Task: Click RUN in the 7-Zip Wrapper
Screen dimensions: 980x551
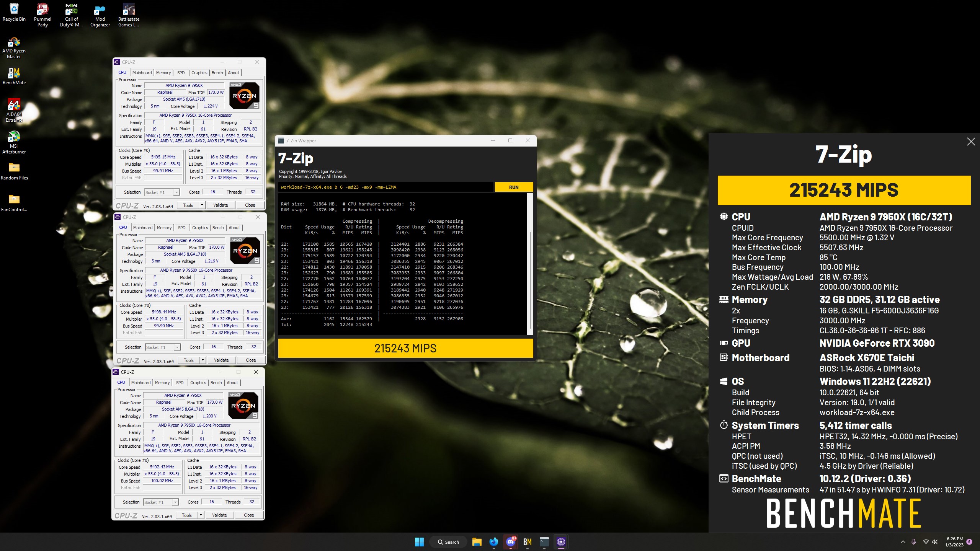Action: pos(514,187)
